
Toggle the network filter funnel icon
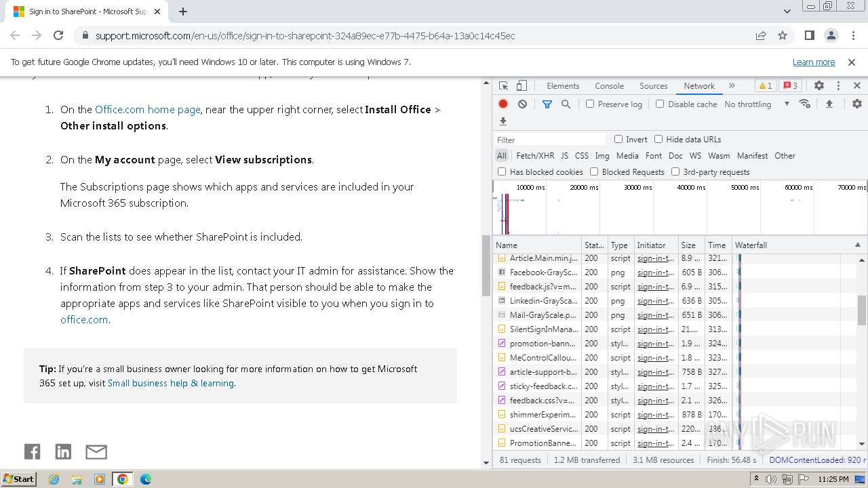pyautogui.click(x=547, y=104)
